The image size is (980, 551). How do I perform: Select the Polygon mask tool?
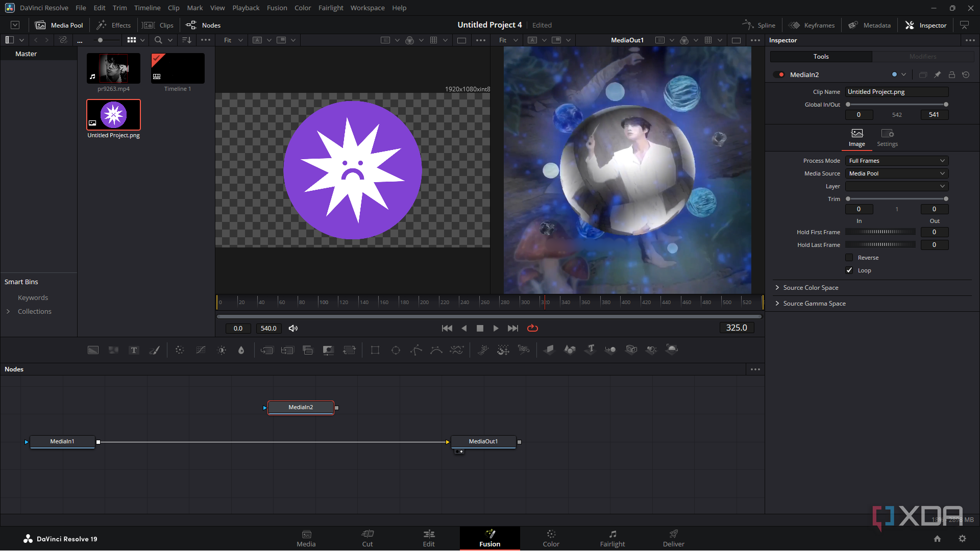[x=416, y=350]
